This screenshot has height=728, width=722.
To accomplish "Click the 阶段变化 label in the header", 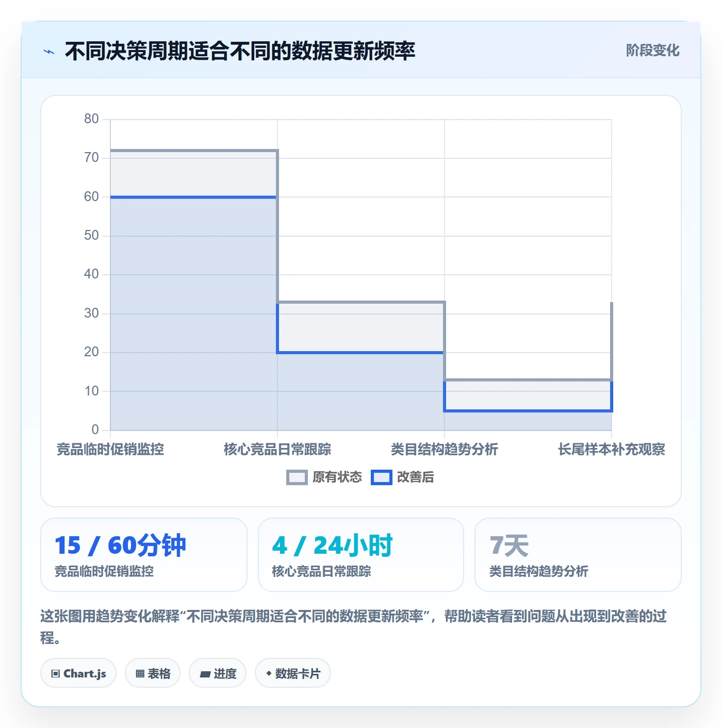I will pyautogui.click(x=652, y=51).
